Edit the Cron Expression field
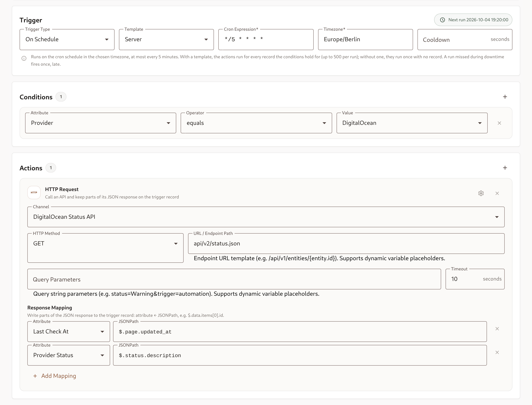Image resolution: width=532 pixels, height=405 pixels. point(266,40)
